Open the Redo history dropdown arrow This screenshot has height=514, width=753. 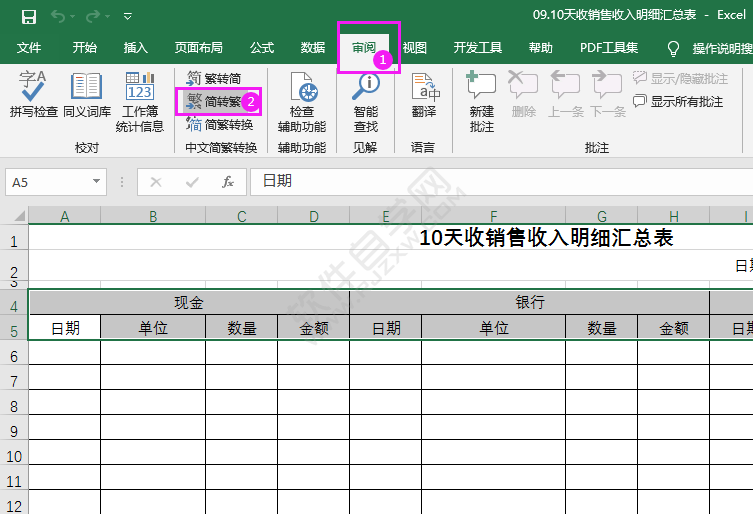[x=108, y=17]
